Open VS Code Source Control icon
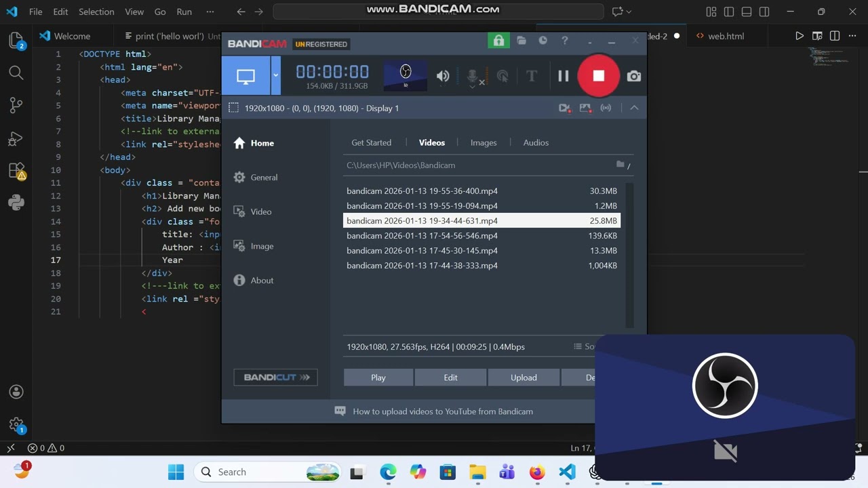Viewport: 868px width, 488px height. pyautogui.click(x=16, y=105)
